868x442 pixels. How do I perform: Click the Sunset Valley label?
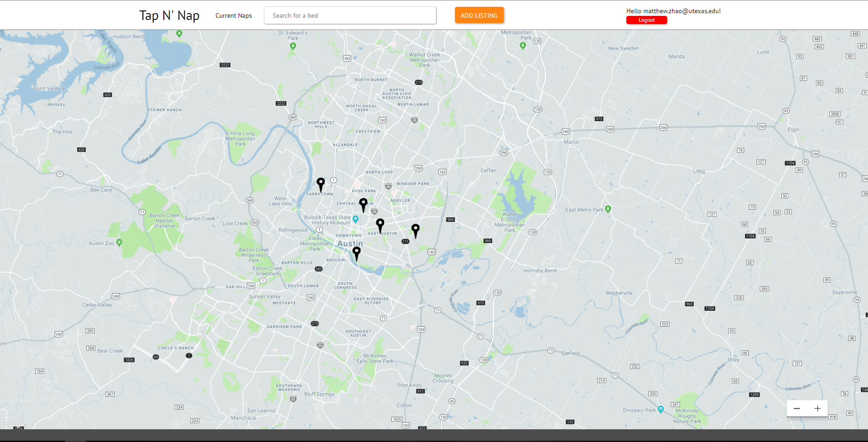[x=264, y=297]
